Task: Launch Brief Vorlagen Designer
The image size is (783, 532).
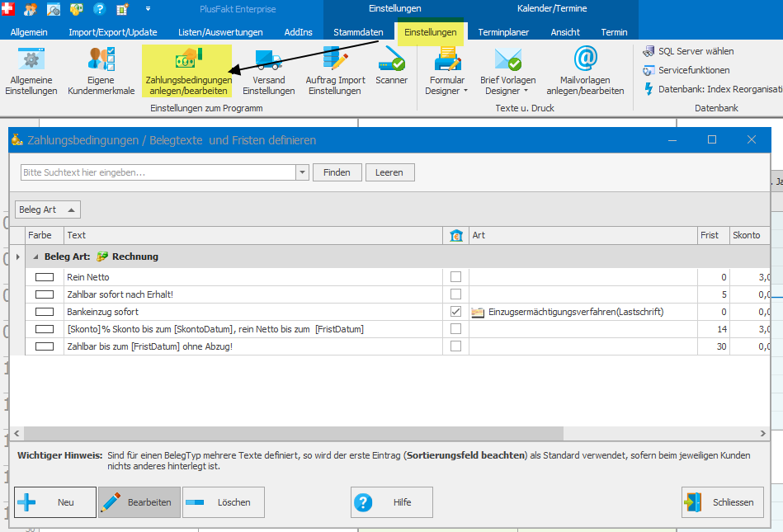Action: [x=508, y=71]
